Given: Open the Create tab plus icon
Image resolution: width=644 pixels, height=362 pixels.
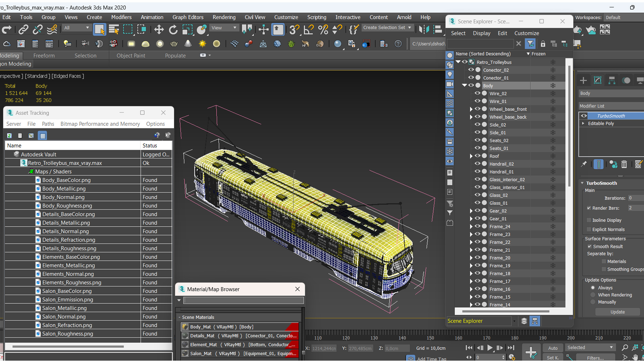Looking at the screenshot, I should click(583, 80).
